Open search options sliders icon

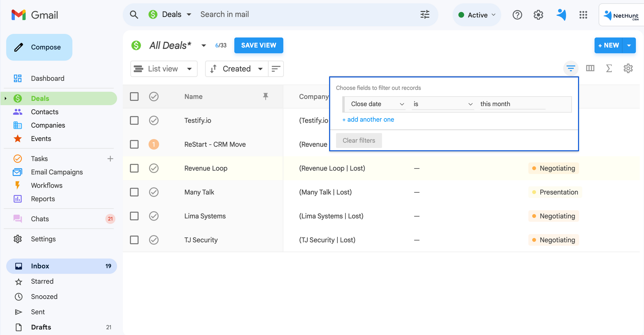(x=425, y=14)
